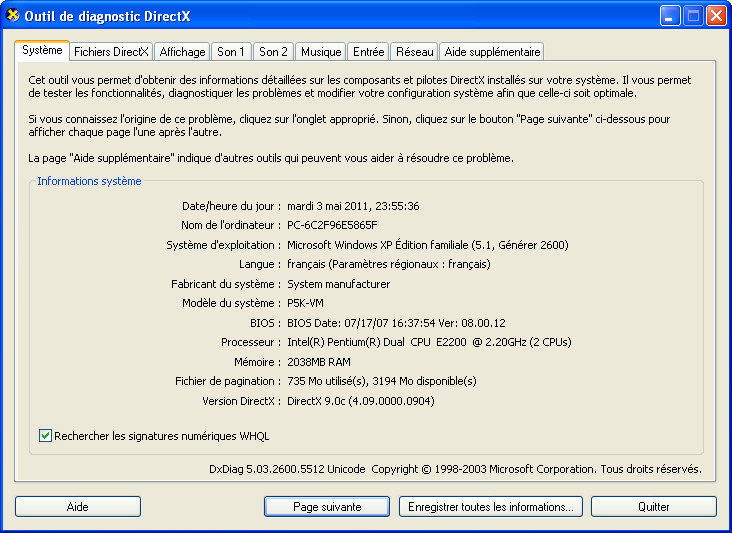Switch to the Réseau tab

pos(415,52)
